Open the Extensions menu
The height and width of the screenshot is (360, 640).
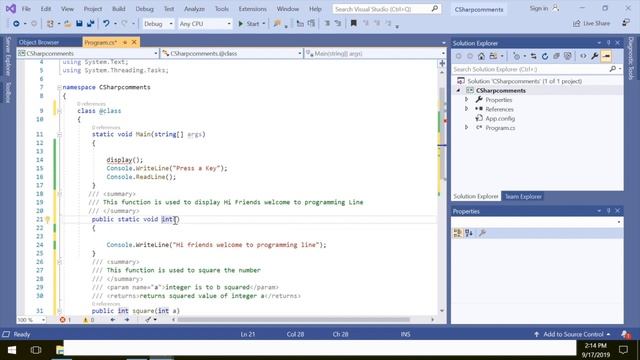252,9
